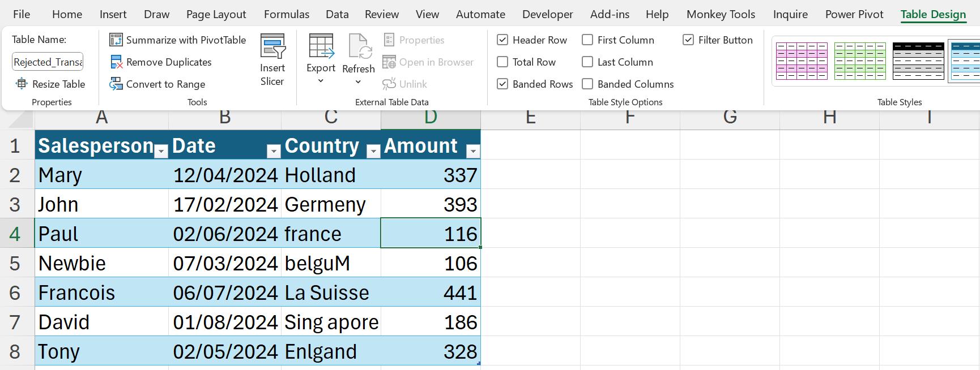Open the Amount column filter dropdown
This screenshot has height=370, width=980.
coord(473,151)
